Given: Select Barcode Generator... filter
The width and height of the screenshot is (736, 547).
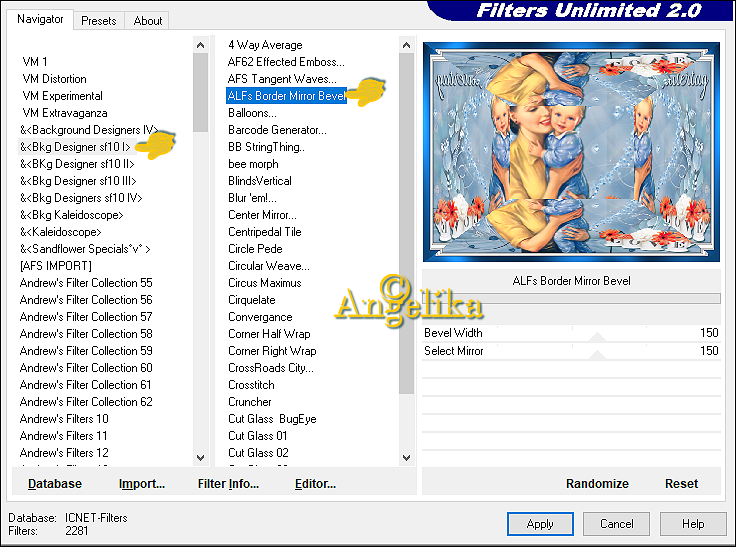Looking at the screenshot, I should tap(277, 130).
